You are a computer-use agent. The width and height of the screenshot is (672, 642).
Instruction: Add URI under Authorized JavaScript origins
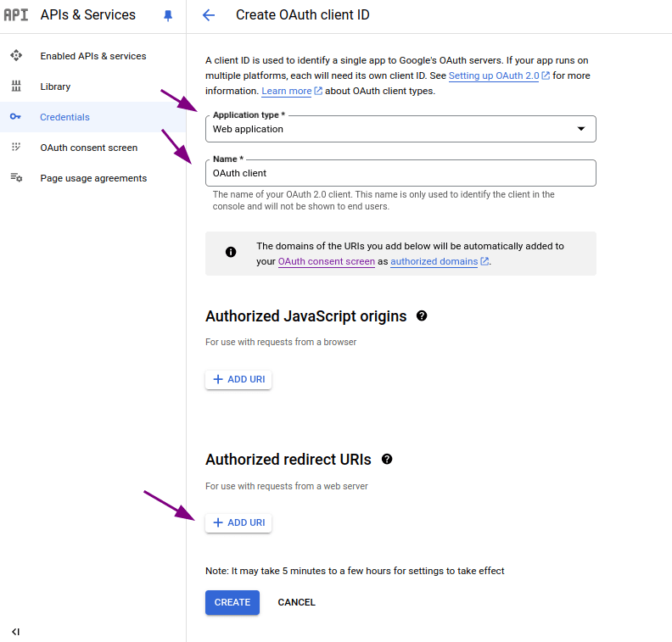tap(238, 379)
